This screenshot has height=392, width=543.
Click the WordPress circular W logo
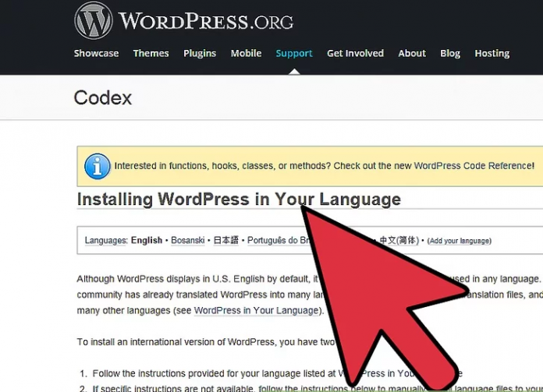(x=93, y=21)
